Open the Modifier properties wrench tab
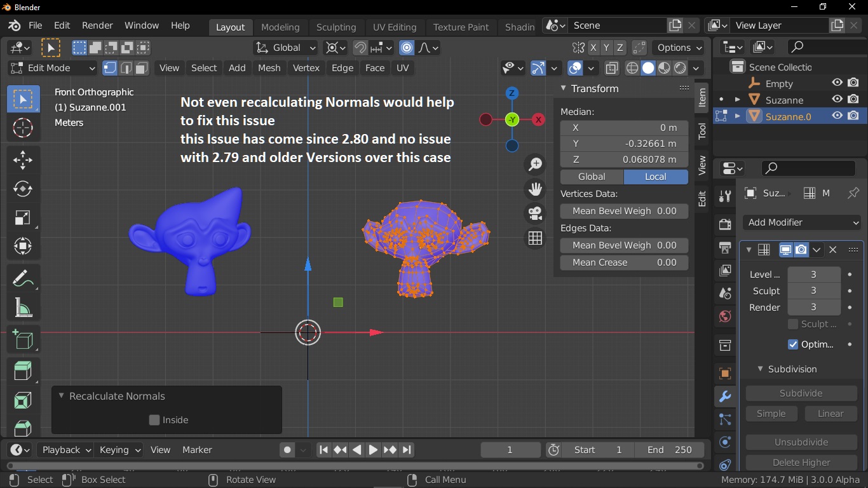868x488 pixels. [x=725, y=397]
